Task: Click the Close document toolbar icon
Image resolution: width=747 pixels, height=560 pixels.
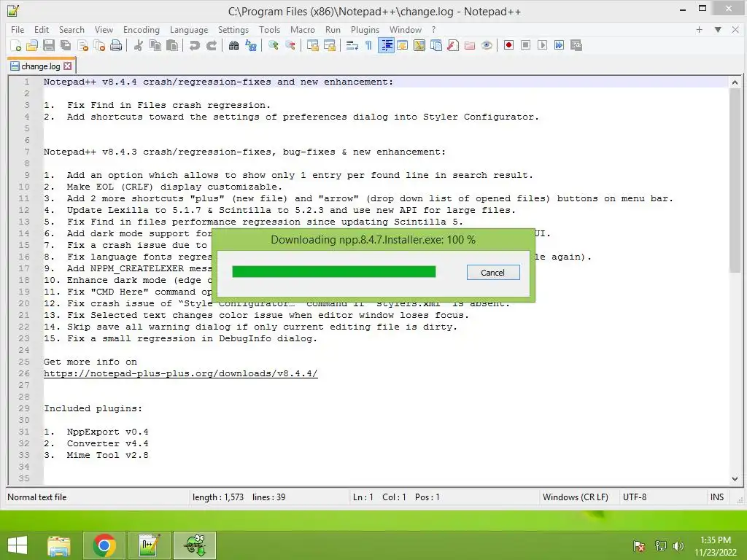Action: click(x=83, y=45)
